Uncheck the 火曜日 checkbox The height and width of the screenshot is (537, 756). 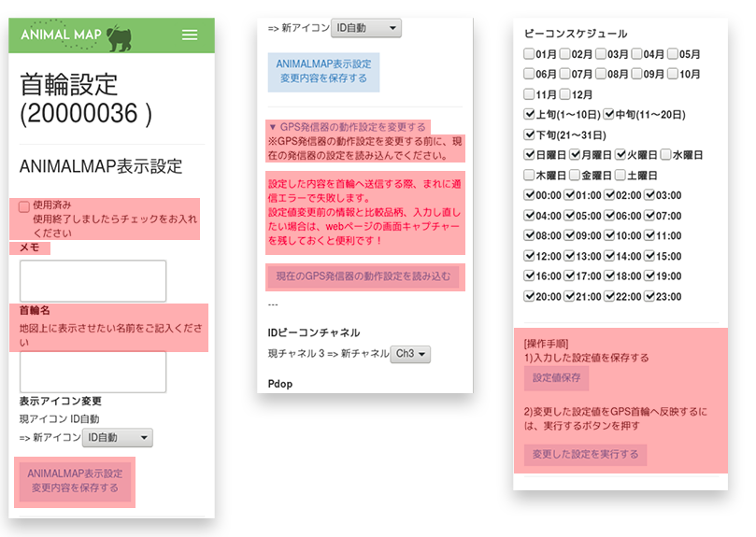(620, 154)
